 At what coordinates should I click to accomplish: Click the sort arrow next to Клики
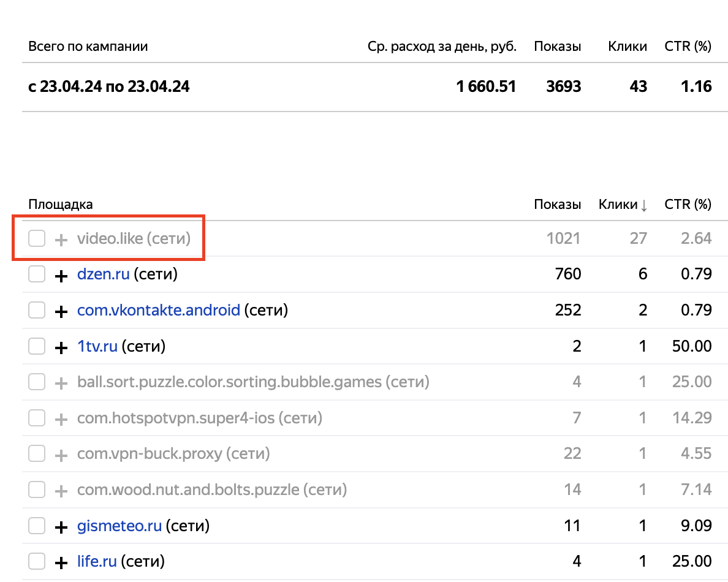(x=643, y=205)
